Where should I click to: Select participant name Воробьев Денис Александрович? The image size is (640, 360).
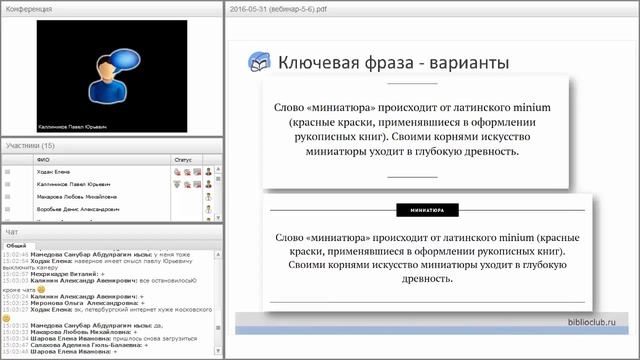pos(78,209)
